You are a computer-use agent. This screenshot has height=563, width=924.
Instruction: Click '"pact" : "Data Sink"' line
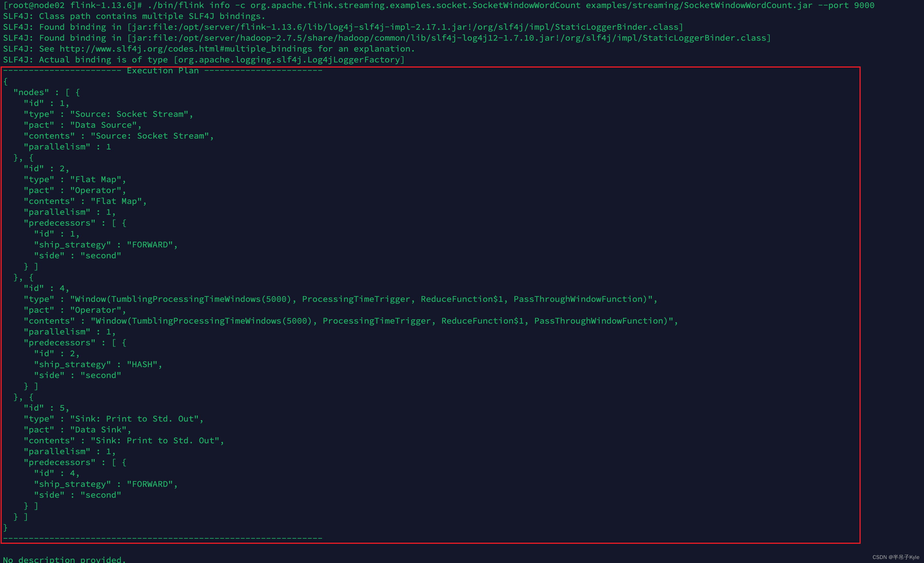pyautogui.click(x=78, y=430)
